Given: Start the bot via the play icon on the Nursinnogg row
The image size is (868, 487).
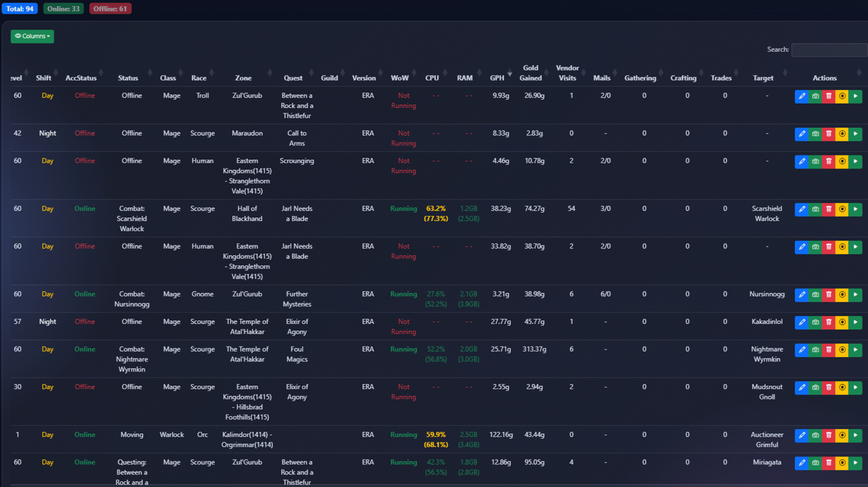Looking at the screenshot, I should point(856,294).
